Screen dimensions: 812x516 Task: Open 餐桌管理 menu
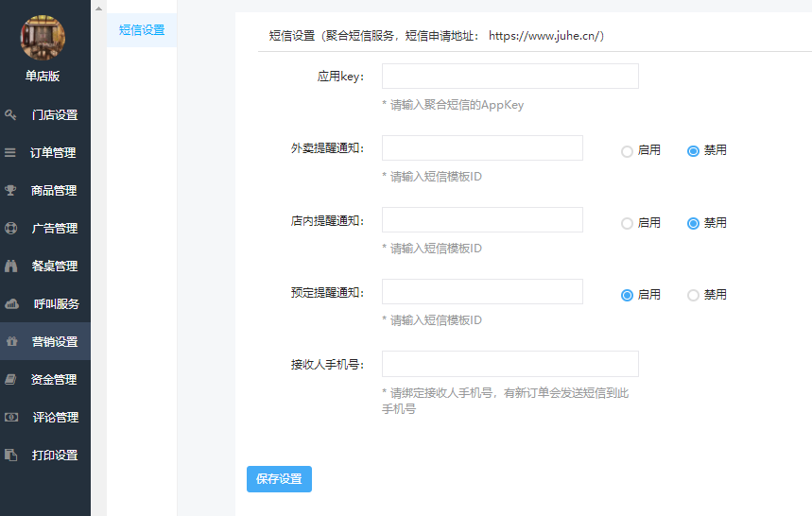pyautogui.click(x=45, y=266)
